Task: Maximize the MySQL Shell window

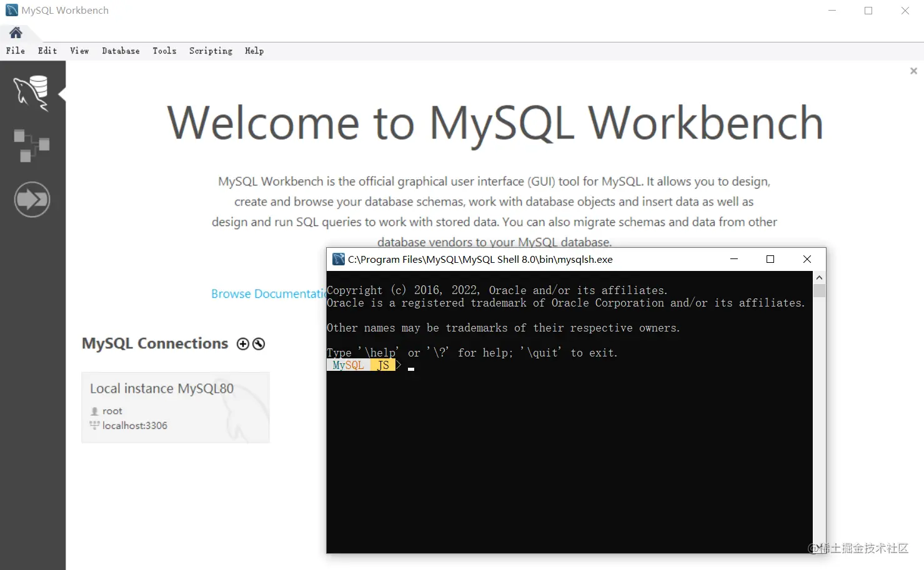Action: 770,259
